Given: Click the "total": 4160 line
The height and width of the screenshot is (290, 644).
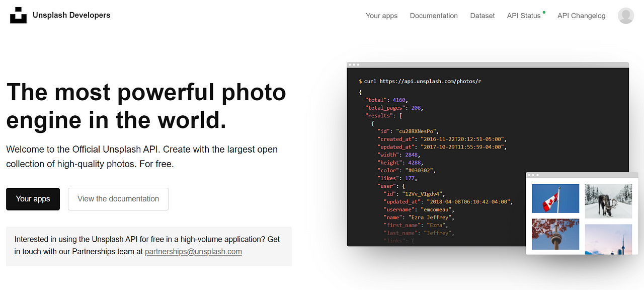Looking at the screenshot, I should tap(386, 100).
